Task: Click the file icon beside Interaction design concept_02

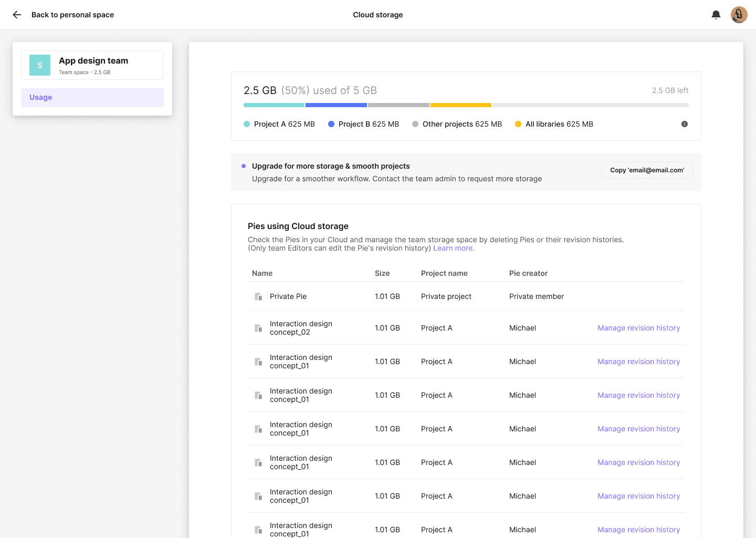Action: pos(258,327)
